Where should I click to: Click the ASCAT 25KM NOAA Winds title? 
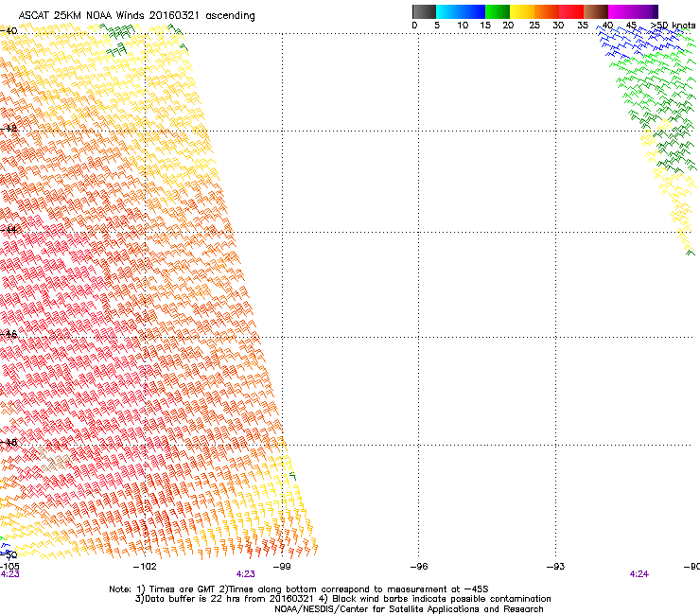click(136, 16)
